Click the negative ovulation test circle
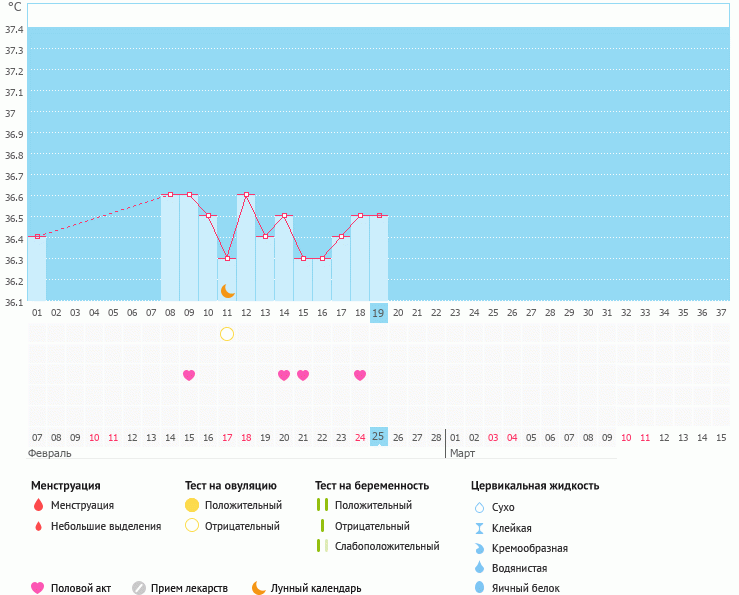Image resolution: width=739 pixels, height=595 pixels. click(x=227, y=334)
